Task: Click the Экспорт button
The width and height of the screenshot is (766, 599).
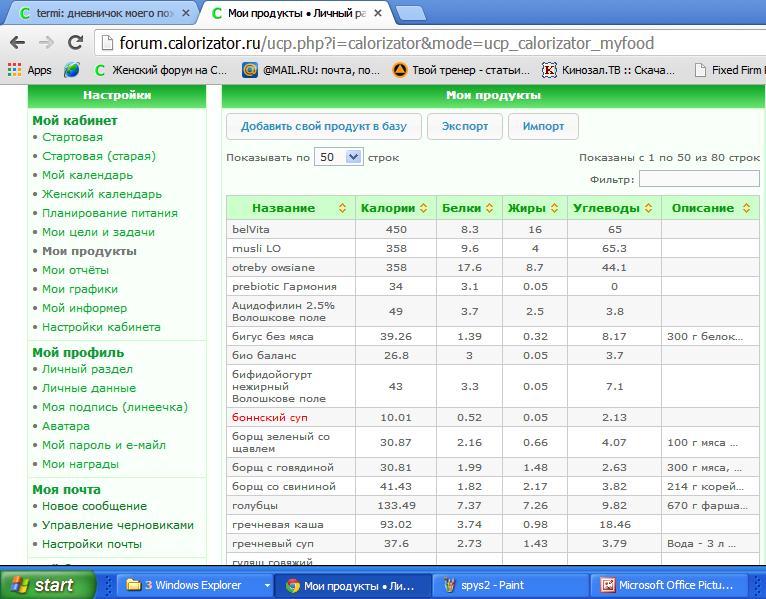Action: tap(465, 127)
